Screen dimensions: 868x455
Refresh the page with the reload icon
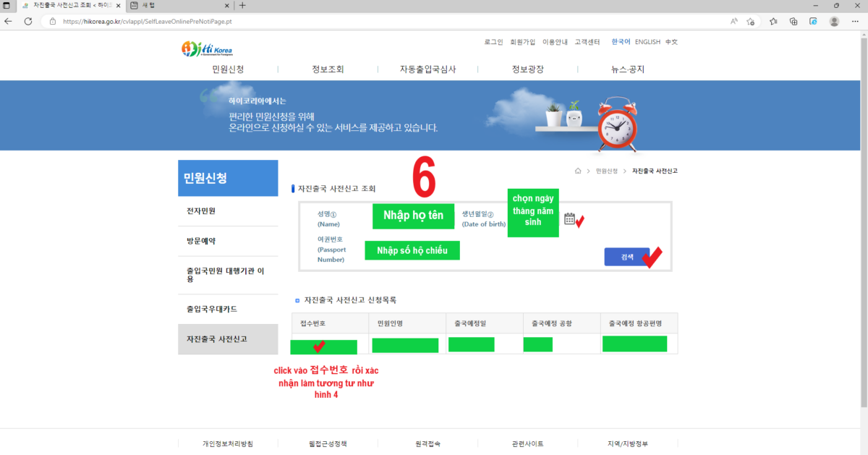(x=27, y=22)
